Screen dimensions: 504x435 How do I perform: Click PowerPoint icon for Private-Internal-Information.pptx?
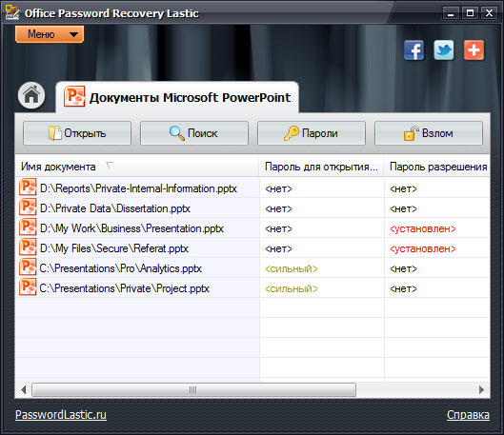pos(28,188)
